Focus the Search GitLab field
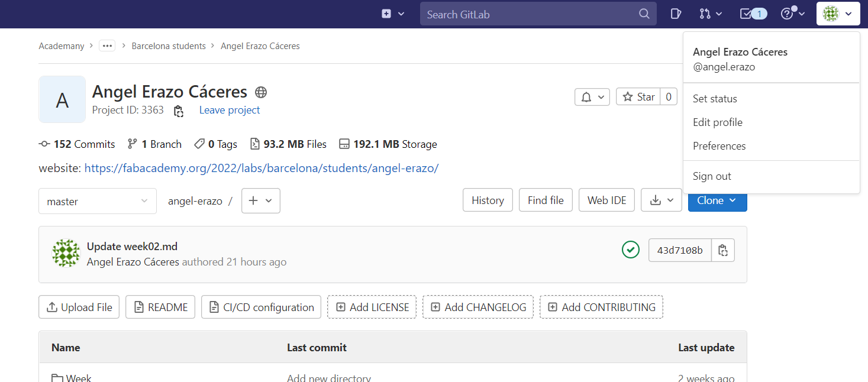Image resolution: width=868 pixels, height=382 pixels. tap(538, 14)
